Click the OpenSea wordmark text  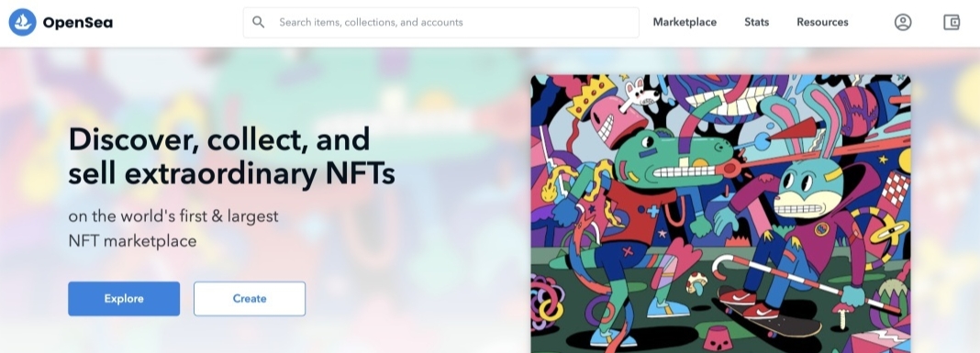point(77,23)
